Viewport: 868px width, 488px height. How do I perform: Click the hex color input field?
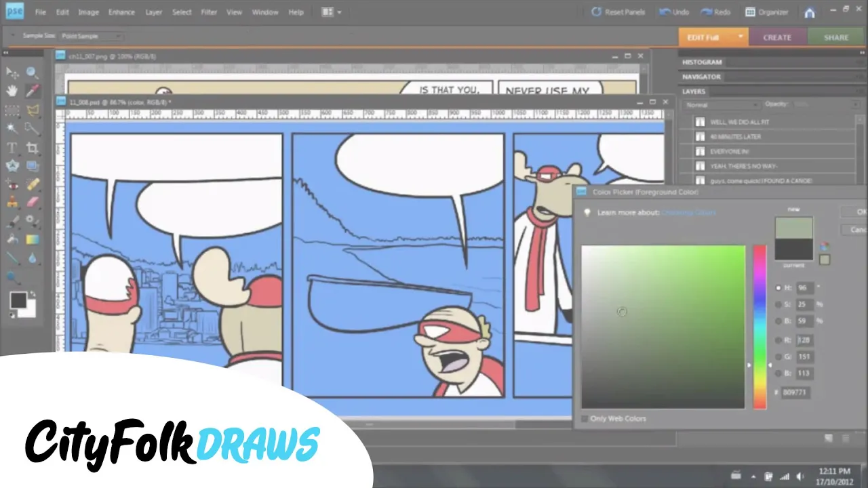795,392
